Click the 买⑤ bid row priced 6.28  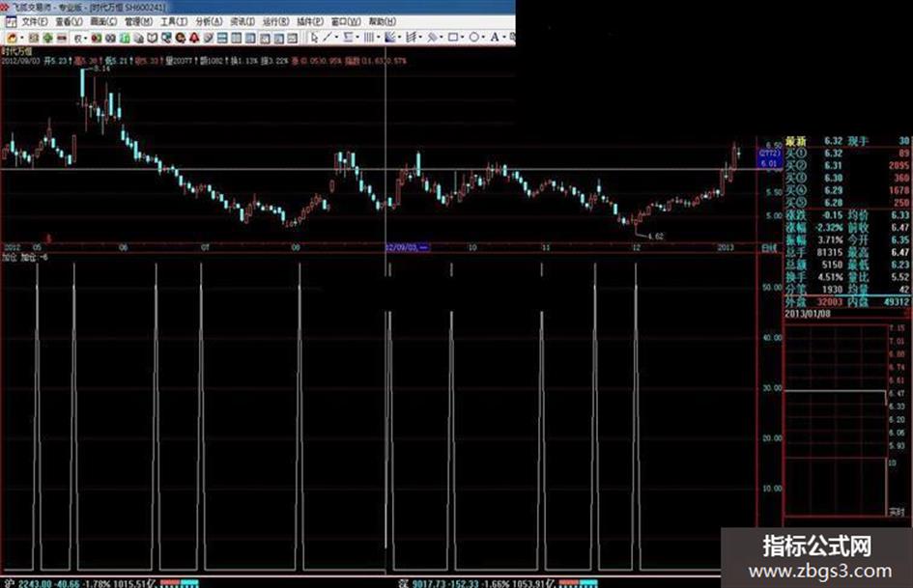pos(847,203)
